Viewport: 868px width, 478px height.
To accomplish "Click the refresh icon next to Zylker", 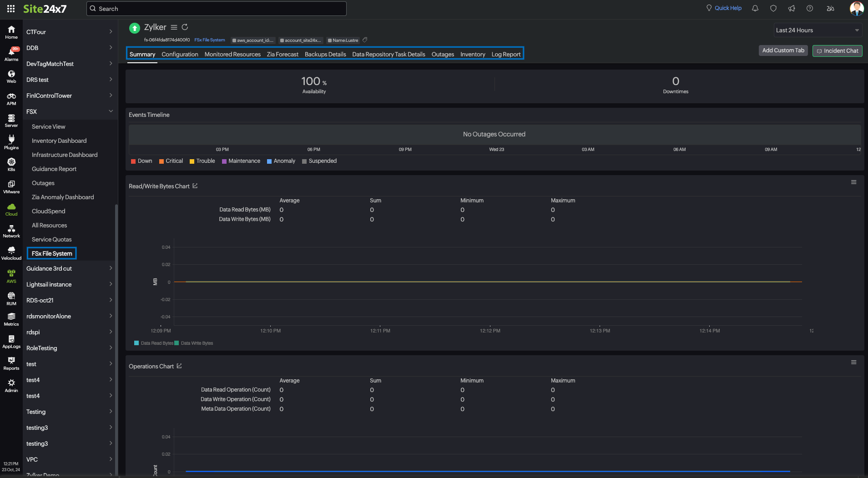I will (185, 27).
